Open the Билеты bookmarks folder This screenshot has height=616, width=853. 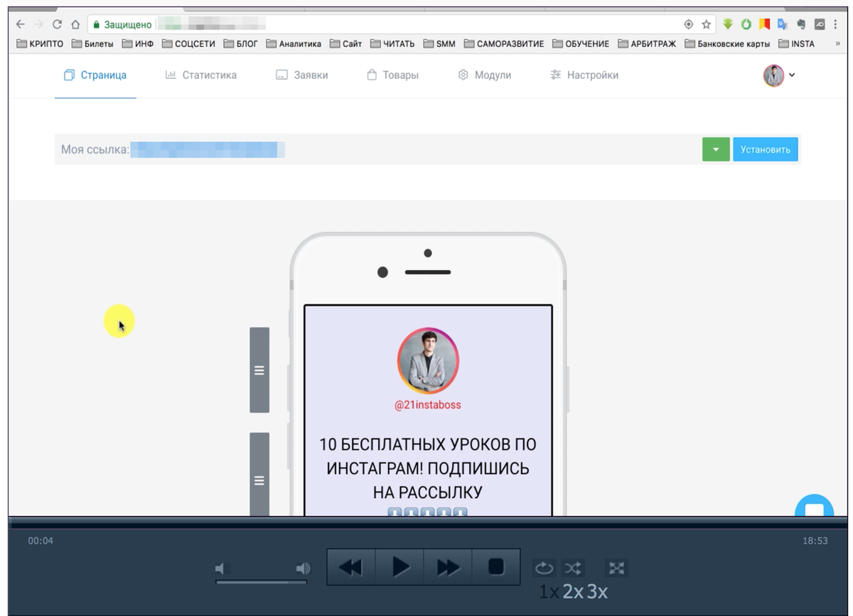point(92,43)
